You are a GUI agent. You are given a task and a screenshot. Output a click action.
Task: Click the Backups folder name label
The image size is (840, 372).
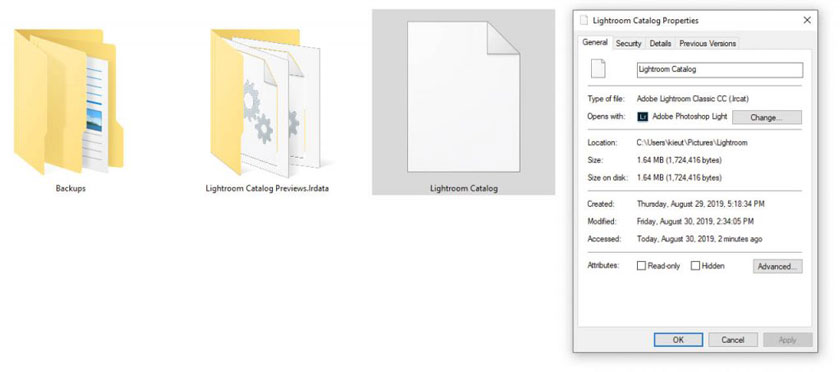[70, 189]
